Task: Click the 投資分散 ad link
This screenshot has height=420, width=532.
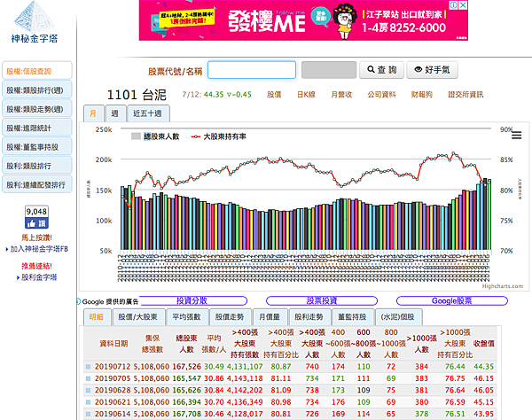Action: 192,300
